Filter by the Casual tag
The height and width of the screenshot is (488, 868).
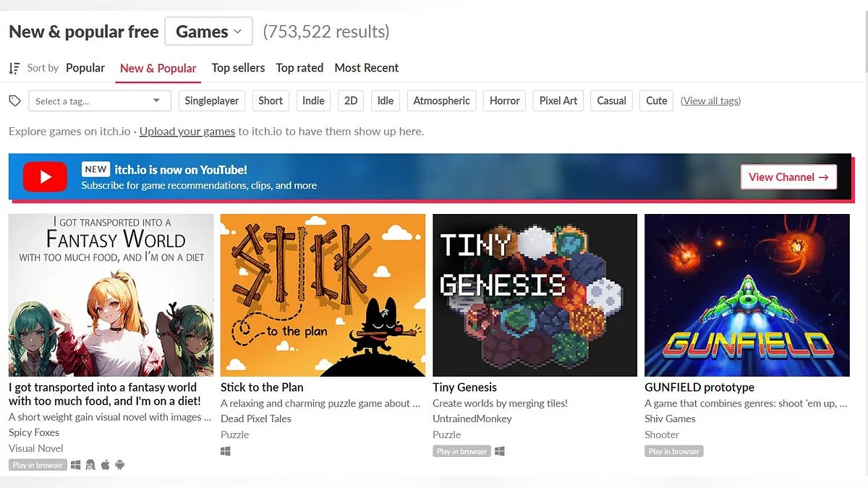click(x=611, y=100)
